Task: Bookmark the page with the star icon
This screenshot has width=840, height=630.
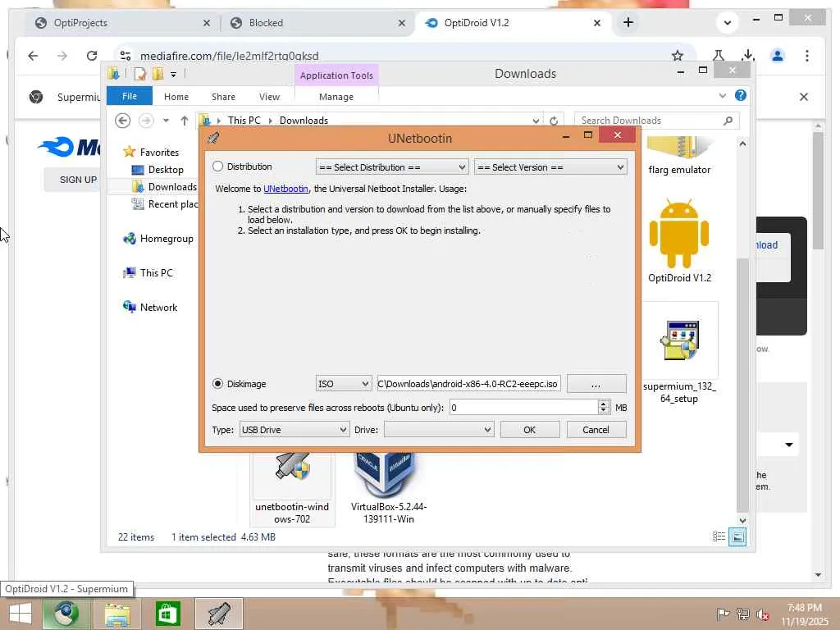Action: 677,56
